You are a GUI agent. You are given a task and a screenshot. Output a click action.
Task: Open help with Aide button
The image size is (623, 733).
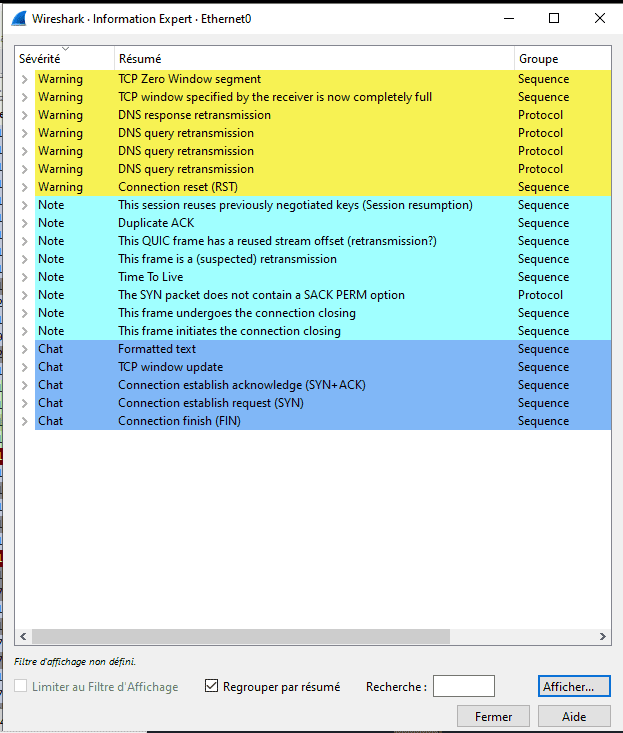[574, 716]
